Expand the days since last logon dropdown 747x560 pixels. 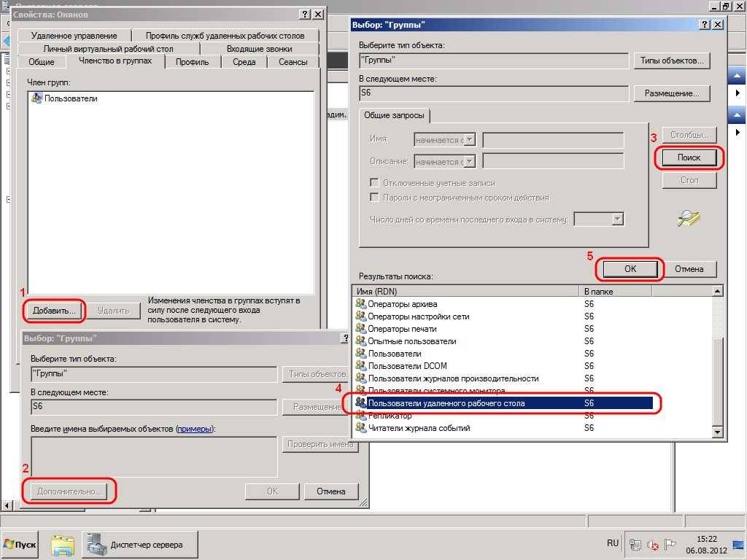click(x=617, y=219)
